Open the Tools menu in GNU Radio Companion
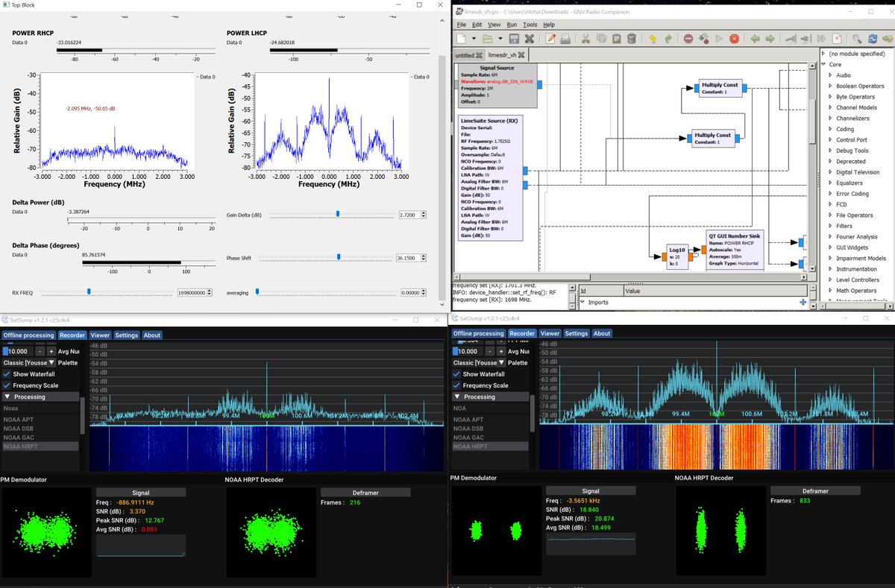This screenshot has height=588, width=895. pyautogui.click(x=530, y=25)
